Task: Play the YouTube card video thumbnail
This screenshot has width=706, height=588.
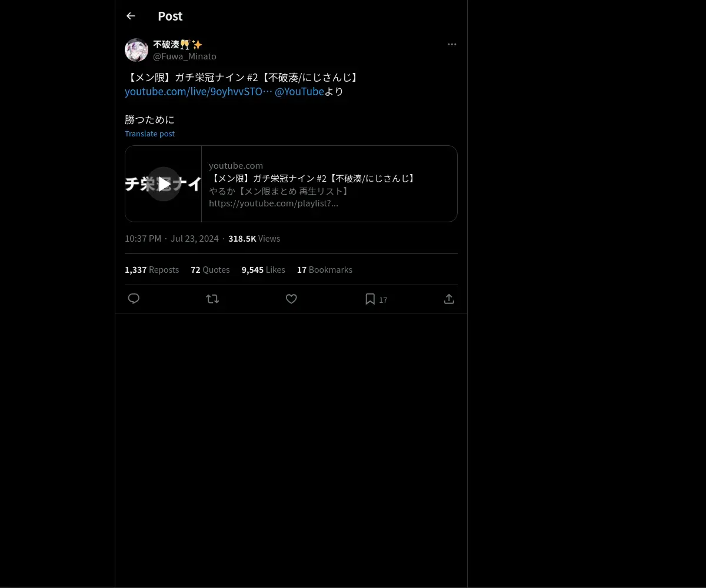Action: 164,183
